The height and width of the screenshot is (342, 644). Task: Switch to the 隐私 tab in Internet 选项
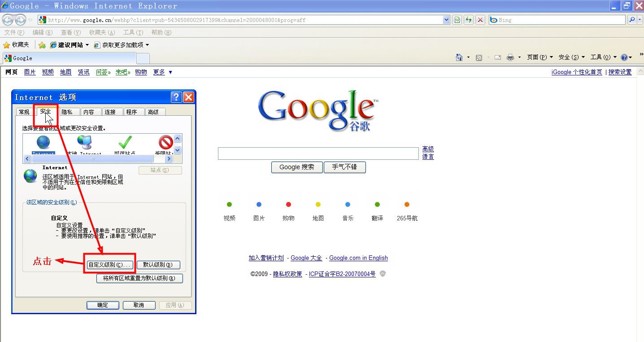[x=67, y=112]
